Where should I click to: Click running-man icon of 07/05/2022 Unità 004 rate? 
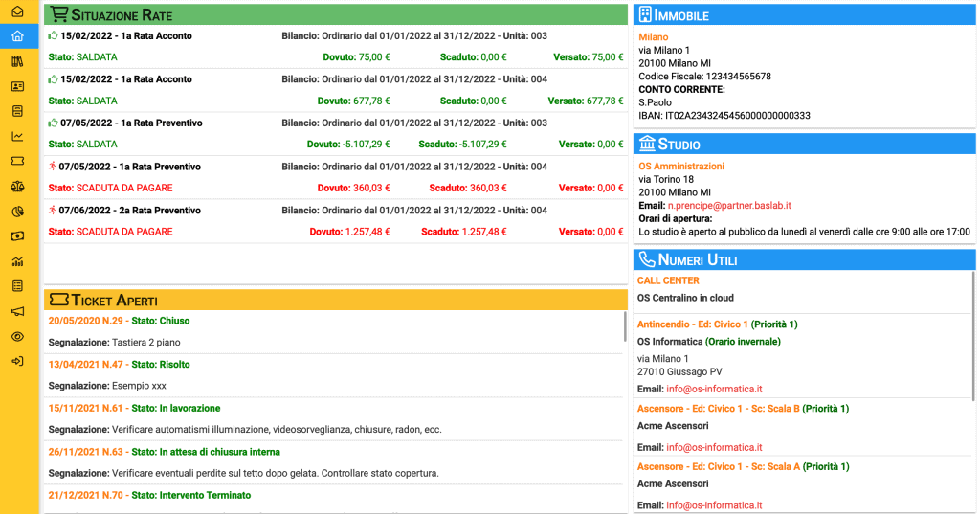point(53,167)
